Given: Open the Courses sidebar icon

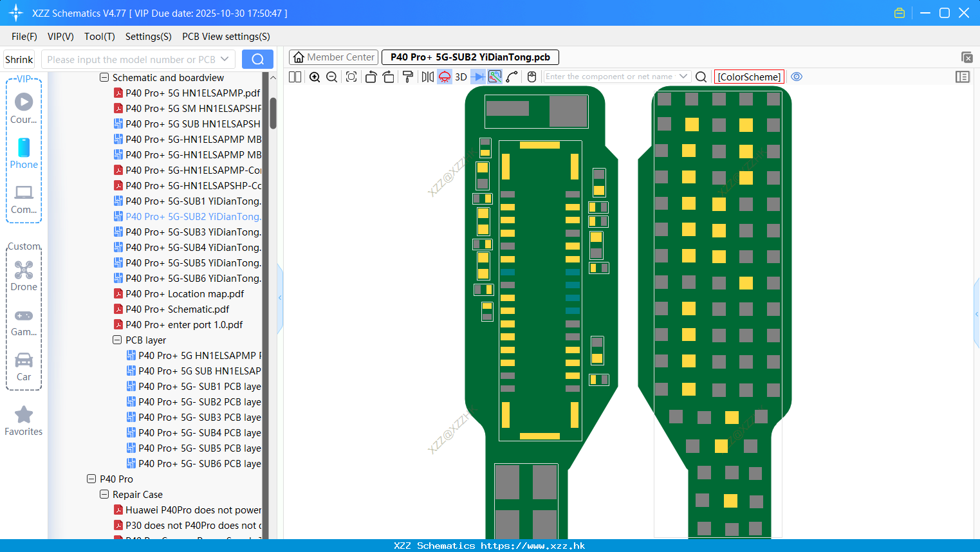Looking at the screenshot, I should pyautogui.click(x=24, y=108).
